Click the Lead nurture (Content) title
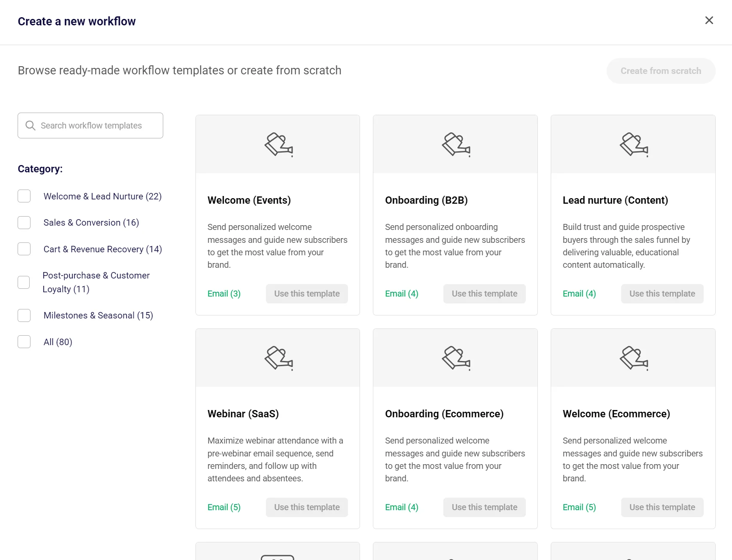Image resolution: width=732 pixels, height=560 pixels. coord(615,200)
